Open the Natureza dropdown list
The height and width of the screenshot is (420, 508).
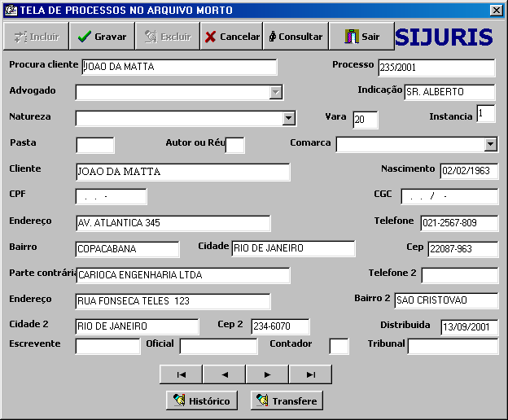[289, 119]
